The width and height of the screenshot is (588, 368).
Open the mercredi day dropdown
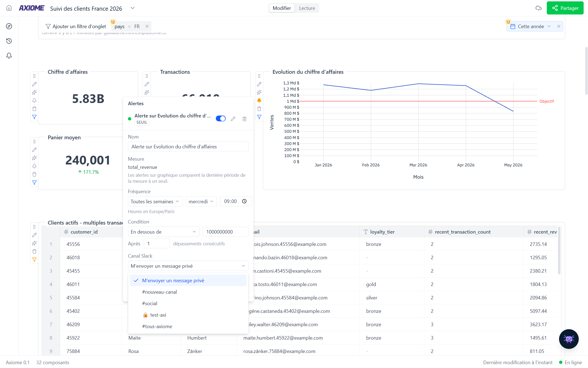tap(201, 201)
